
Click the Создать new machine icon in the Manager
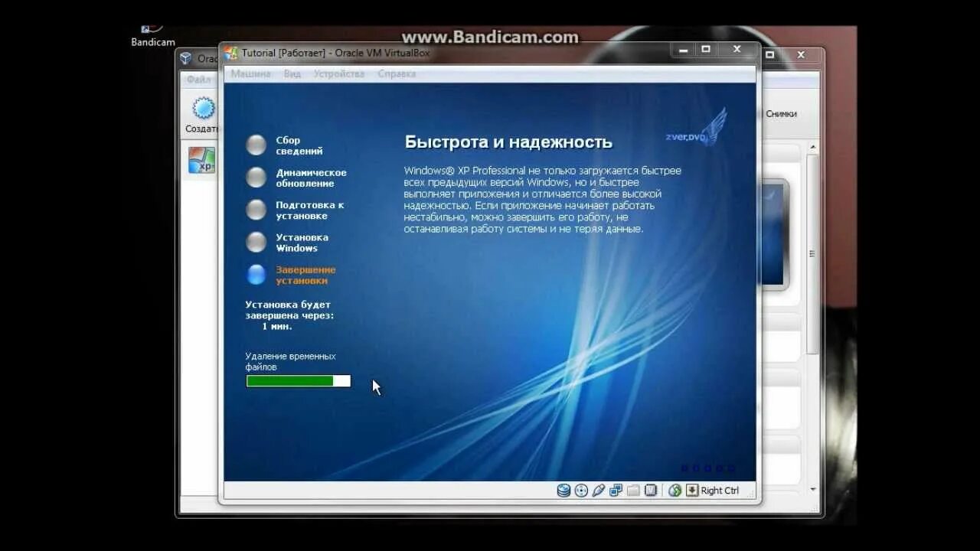(x=204, y=108)
